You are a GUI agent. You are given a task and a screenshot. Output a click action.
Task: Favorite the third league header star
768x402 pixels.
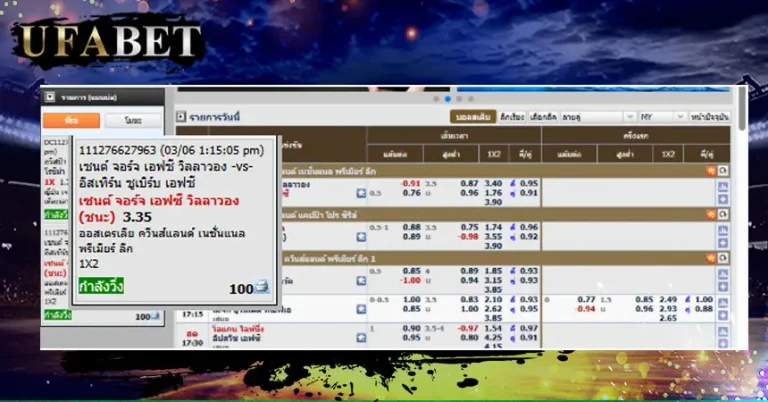pyautogui.click(x=711, y=258)
